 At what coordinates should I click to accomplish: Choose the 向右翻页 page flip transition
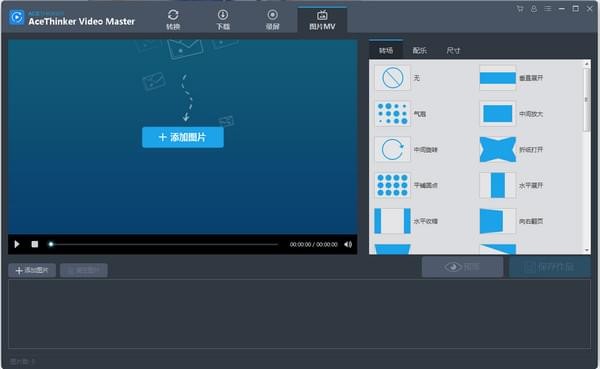497,221
